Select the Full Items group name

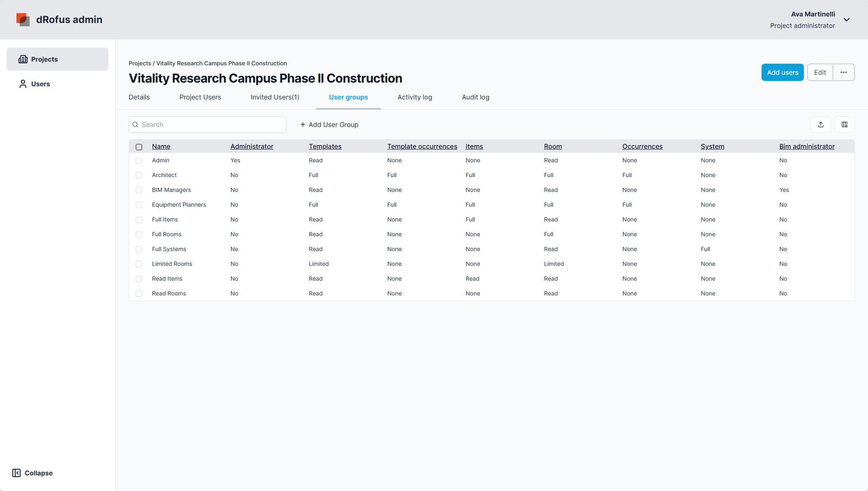pyautogui.click(x=165, y=220)
